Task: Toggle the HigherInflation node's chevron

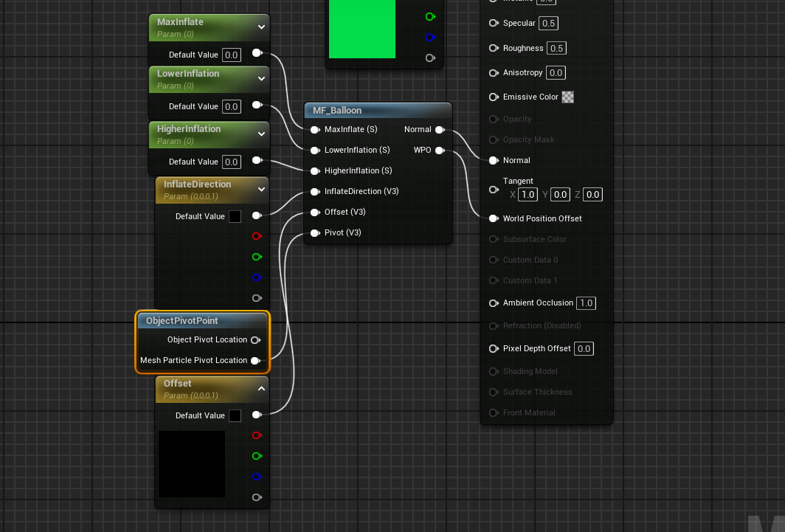Action: [x=261, y=134]
